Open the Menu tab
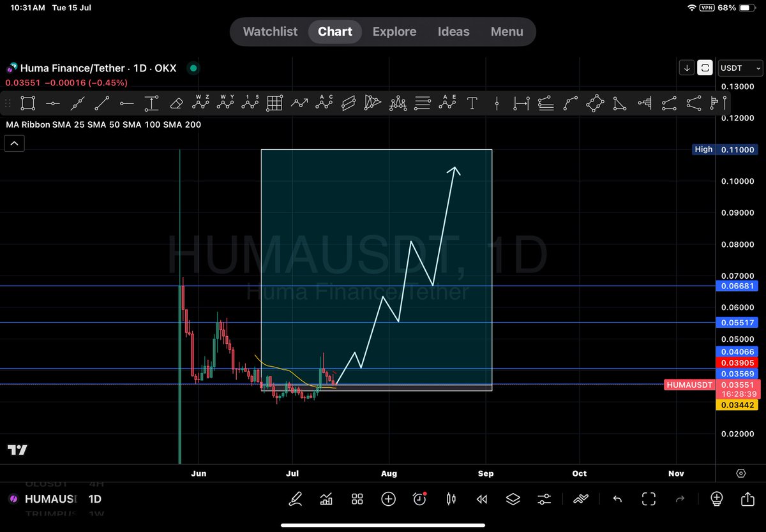The width and height of the screenshot is (766, 532). (507, 31)
